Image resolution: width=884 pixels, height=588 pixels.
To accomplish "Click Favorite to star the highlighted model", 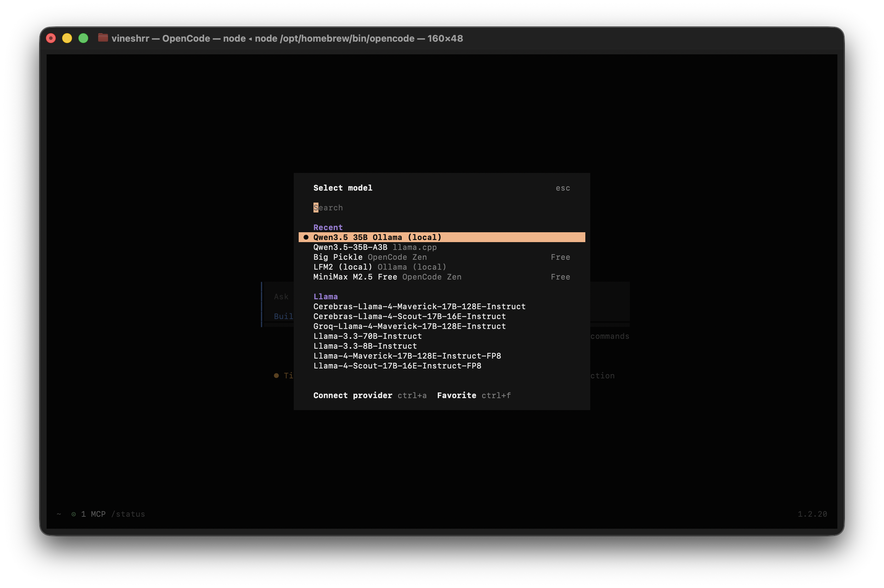I will pyautogui.click(x=456, y=395).
